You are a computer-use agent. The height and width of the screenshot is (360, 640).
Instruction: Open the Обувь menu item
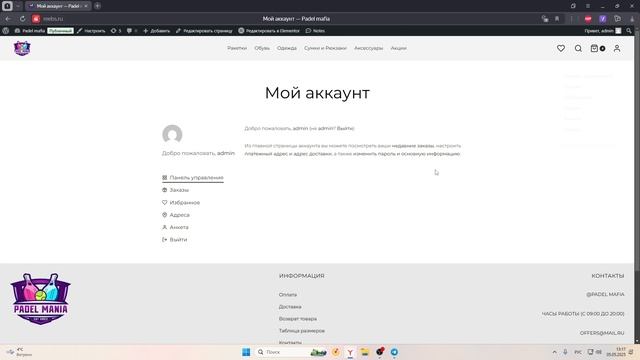pyautogui.click(x=262, y=48)
